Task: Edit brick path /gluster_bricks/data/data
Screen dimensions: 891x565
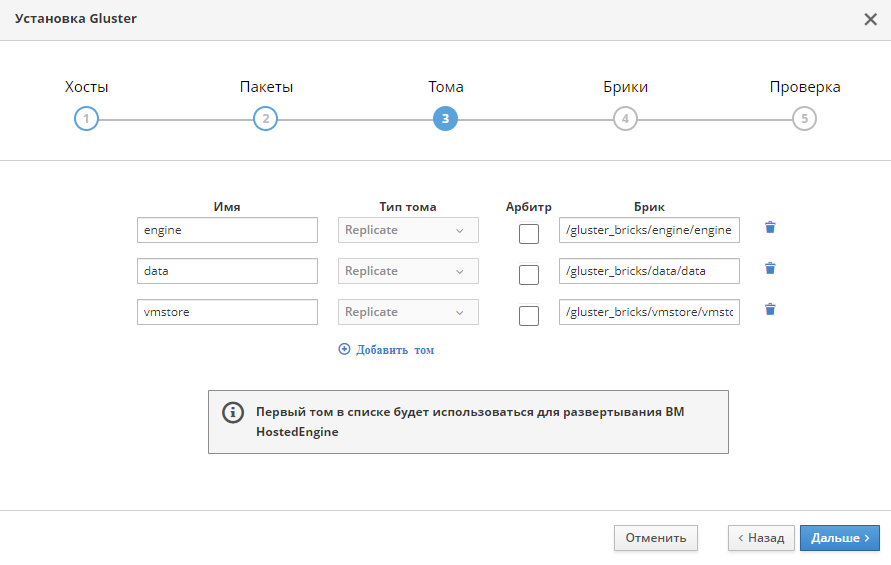Action: click(x=649, y=271)
